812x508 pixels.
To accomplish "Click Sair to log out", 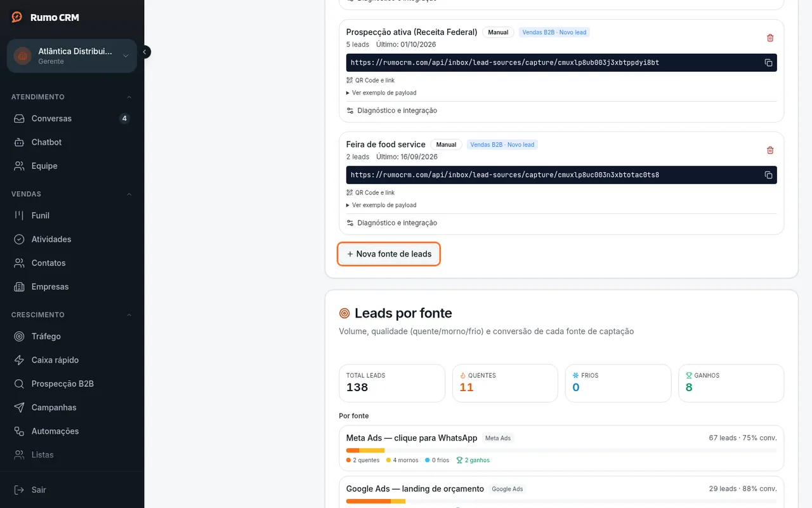I will tap(72, 490).
